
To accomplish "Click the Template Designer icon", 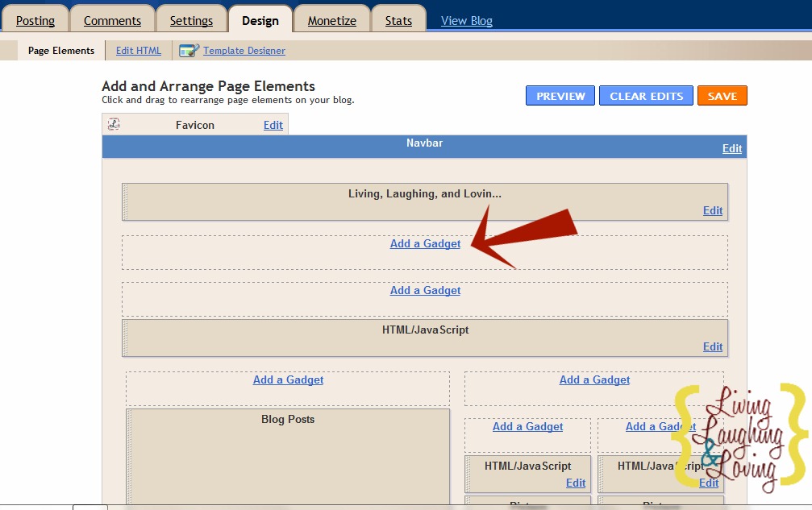I will pyautogui.click(x=189, y=50).
